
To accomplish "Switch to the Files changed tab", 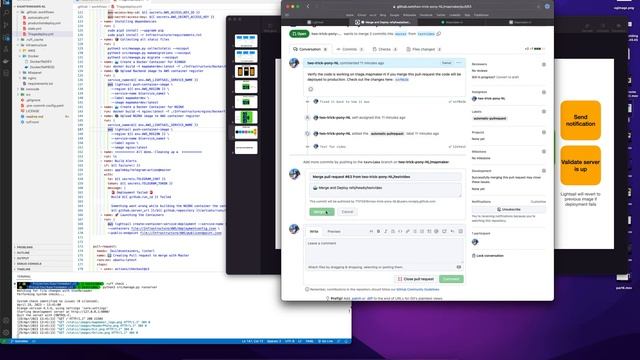I will click(x=424, y=49).
